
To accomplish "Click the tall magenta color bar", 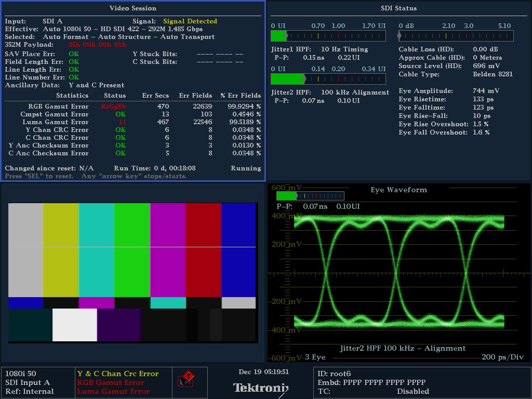I will (x=168, y=250).
